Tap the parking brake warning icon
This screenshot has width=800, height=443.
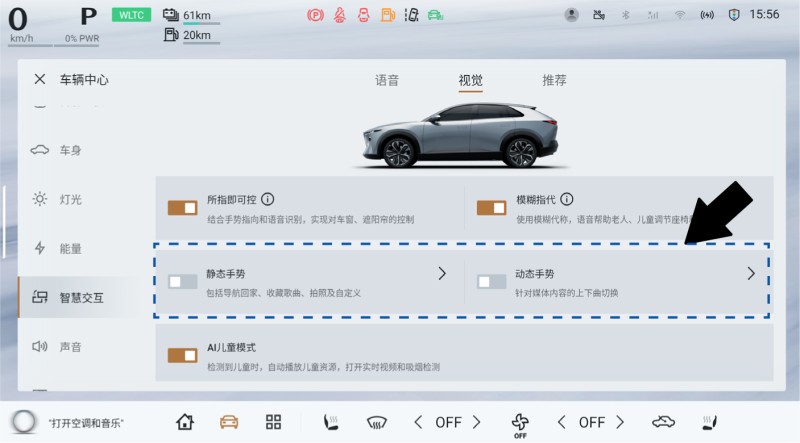(x=315, y=15)
